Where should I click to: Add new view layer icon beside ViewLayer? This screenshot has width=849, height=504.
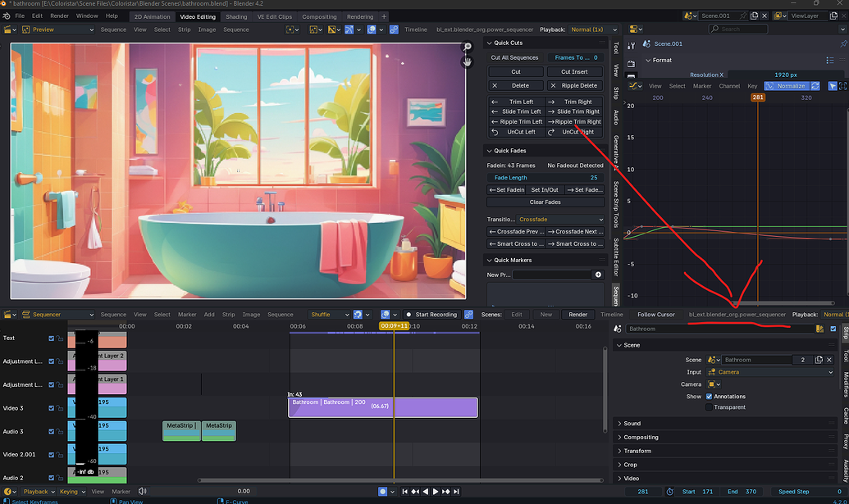coord(834,16)
